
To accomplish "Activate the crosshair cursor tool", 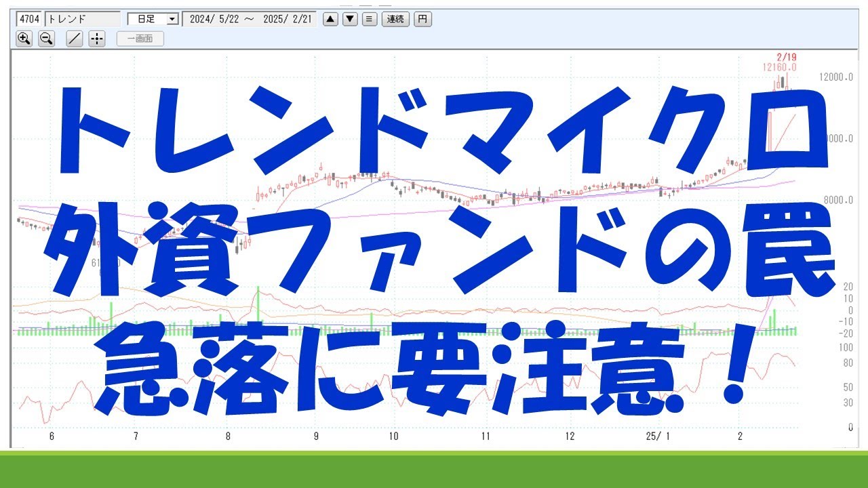I will (96, 39).
